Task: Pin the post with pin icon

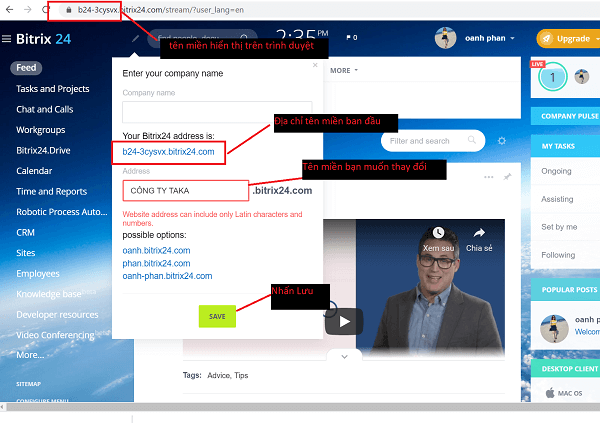Action: pos(507,177)
